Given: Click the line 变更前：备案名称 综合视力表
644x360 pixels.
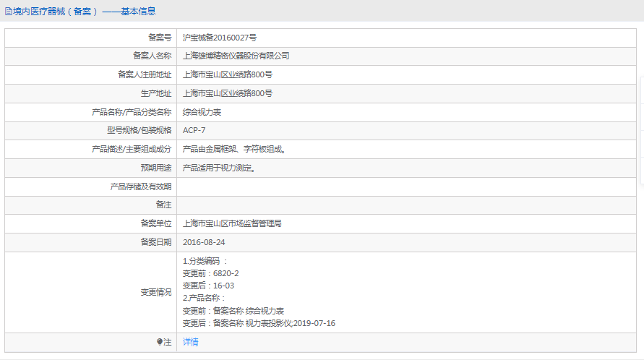Looking at the screenshot, I should (x=233, y=311).
